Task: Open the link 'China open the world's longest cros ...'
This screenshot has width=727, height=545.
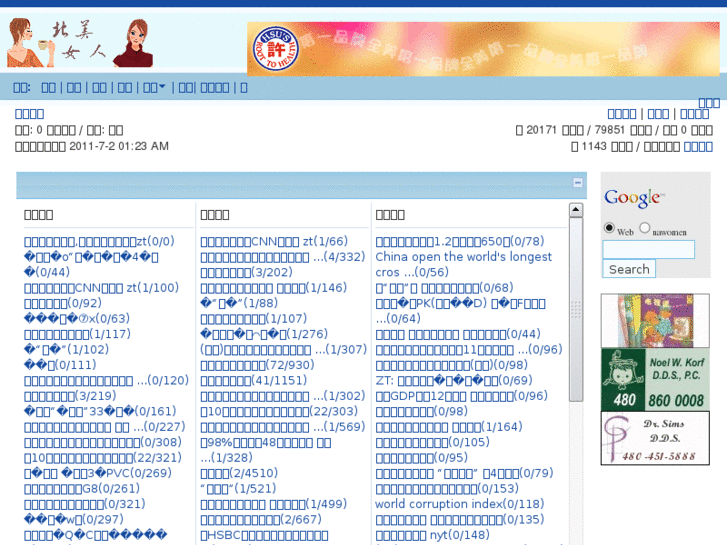Action: pyautogui.click(x=463, y=264)
